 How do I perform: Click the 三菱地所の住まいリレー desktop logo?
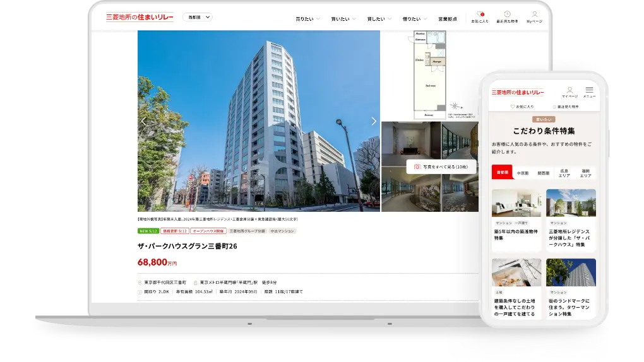(x=140, y=17)
